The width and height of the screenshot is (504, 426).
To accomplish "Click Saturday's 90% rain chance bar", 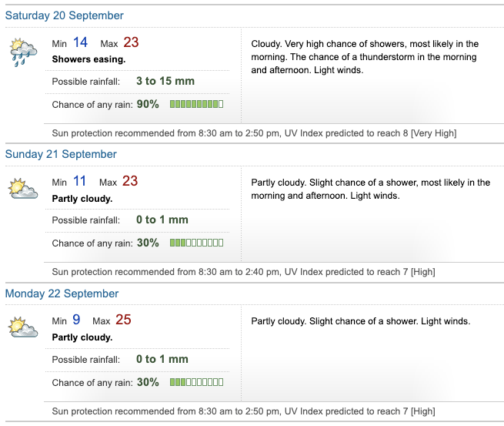I will tap(196, 104).
